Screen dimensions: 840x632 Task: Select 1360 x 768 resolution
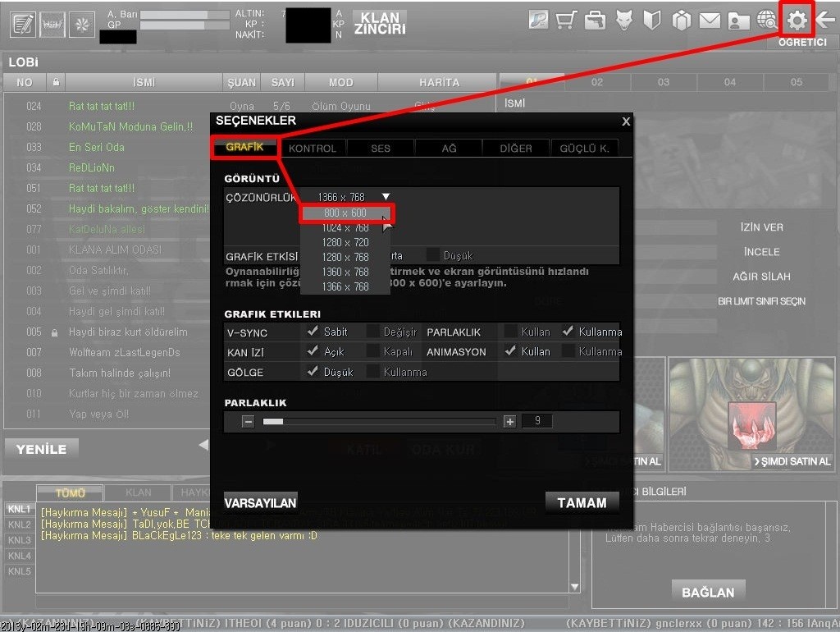point(345,272)
